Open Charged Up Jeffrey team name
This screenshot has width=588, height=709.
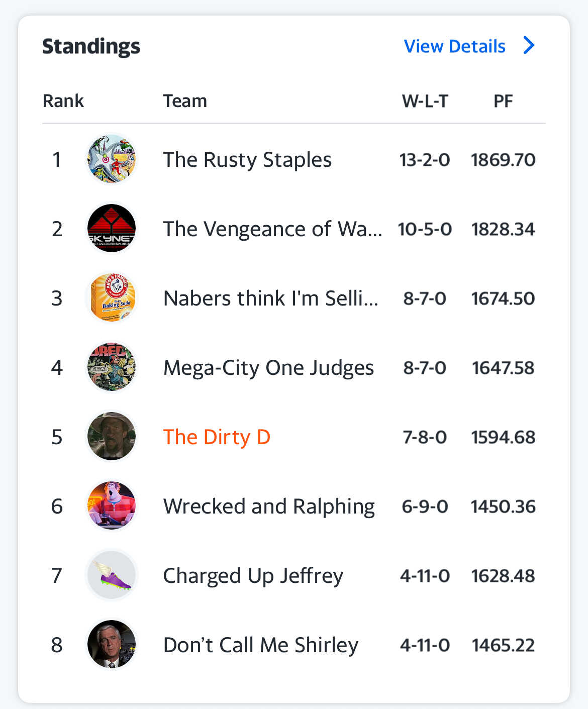coord(253,576)
